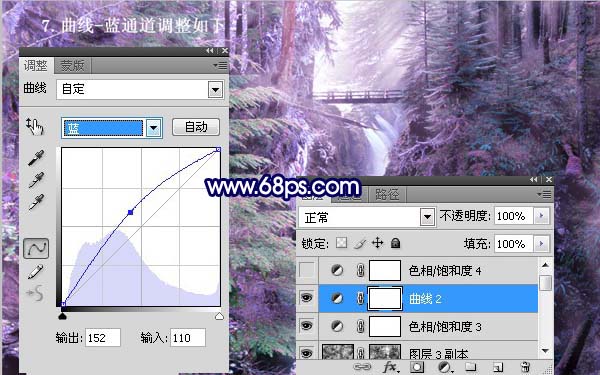Click the link layers icon
600x375 pixels.
click(x=362, y=367)
